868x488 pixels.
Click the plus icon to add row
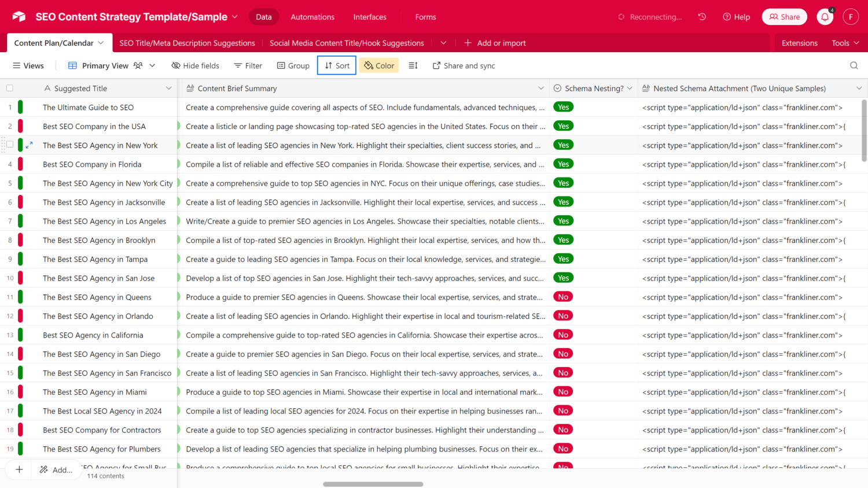(x=19, y=469)
